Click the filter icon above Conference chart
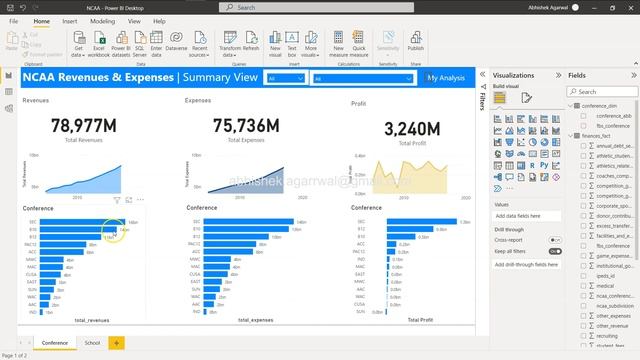This screenshot has width=640, height=360. tap(117, 200)
